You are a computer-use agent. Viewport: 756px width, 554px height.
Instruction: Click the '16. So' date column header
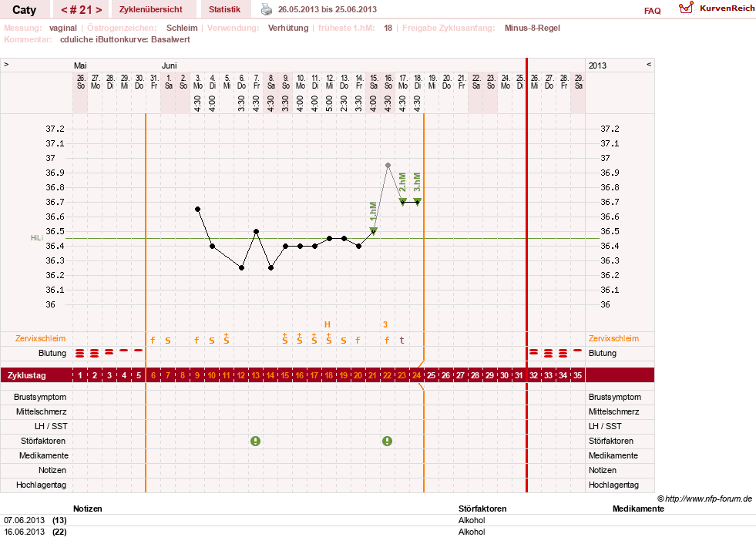tap(388, 82)
